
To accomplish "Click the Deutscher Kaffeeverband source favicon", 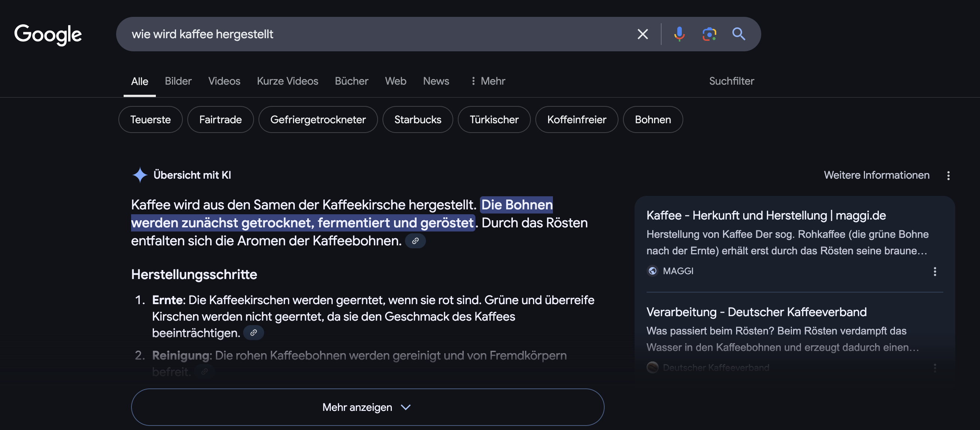I will pyautogui.click(x=653, y=367).
